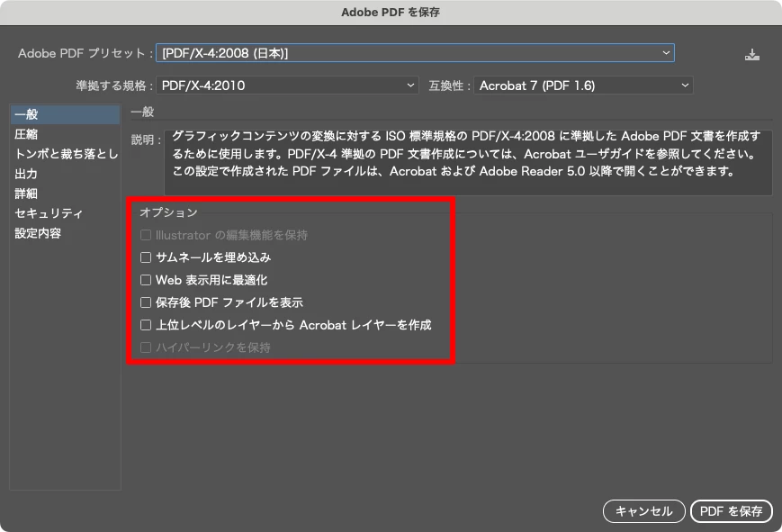
Task: Select the 詳細 category
Action: click(x=65, y=194)
